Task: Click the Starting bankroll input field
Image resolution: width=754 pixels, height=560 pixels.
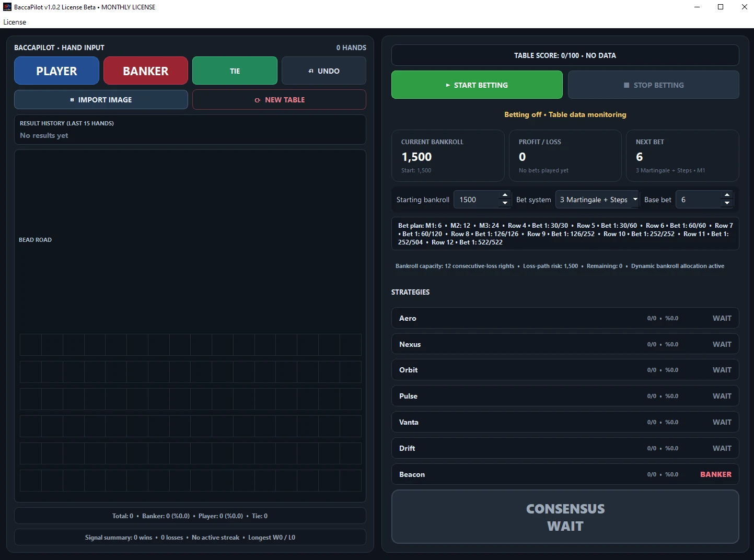Action: [x=477, y=200]
